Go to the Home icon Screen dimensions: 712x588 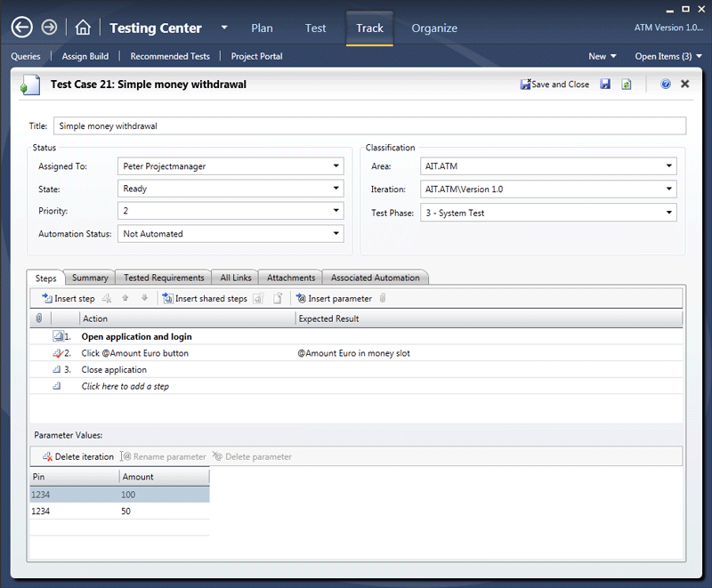pos(82,28)
